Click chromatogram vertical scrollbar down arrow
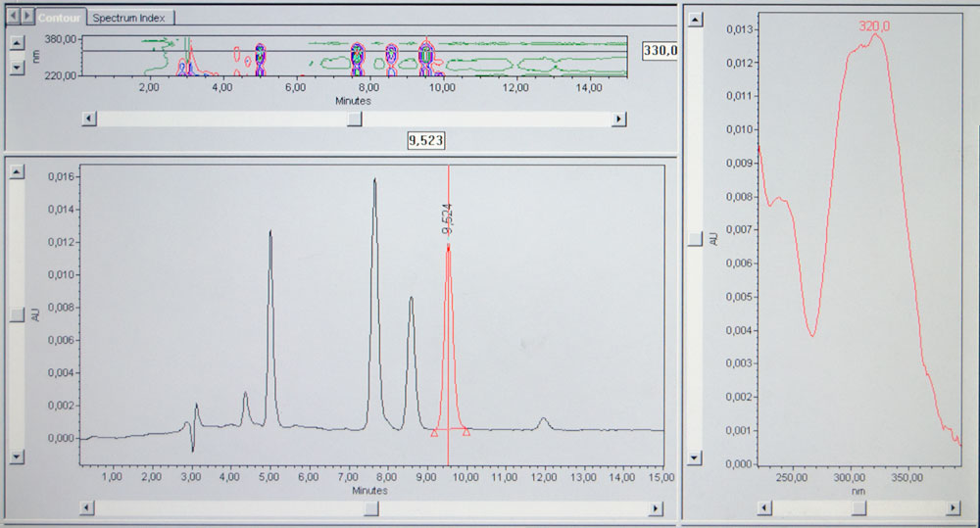This screenshot has width=980, height=528. [x=17, y=456]
